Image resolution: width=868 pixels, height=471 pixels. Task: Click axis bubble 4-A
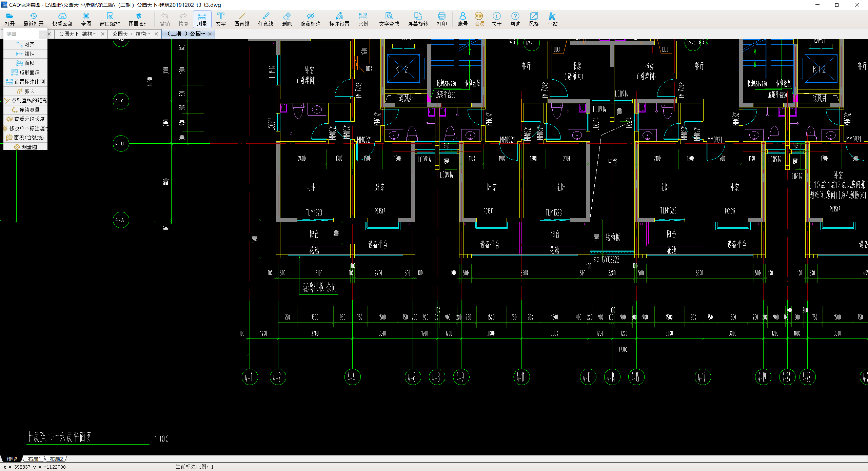[121, 220]
